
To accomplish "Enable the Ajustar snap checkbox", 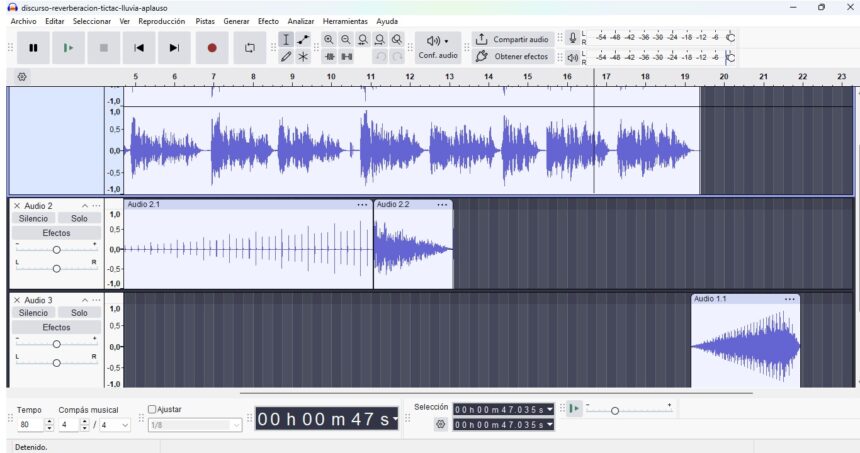I will pyautogui.click(x=152, y=409).
